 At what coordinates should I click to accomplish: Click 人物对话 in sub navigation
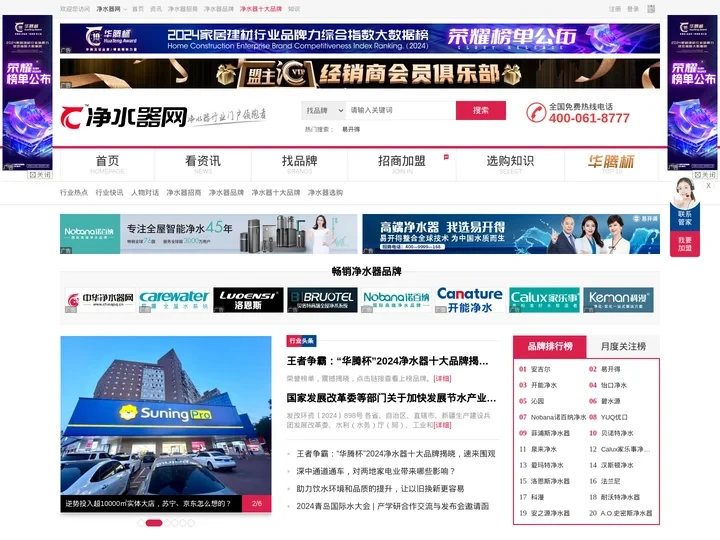(x=145, y=192)
